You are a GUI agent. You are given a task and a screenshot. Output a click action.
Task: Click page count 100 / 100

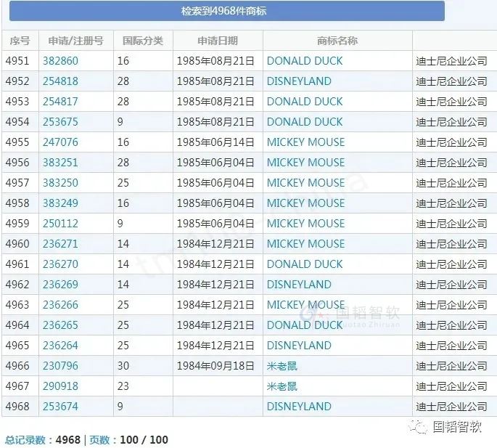tap(144, 440)
